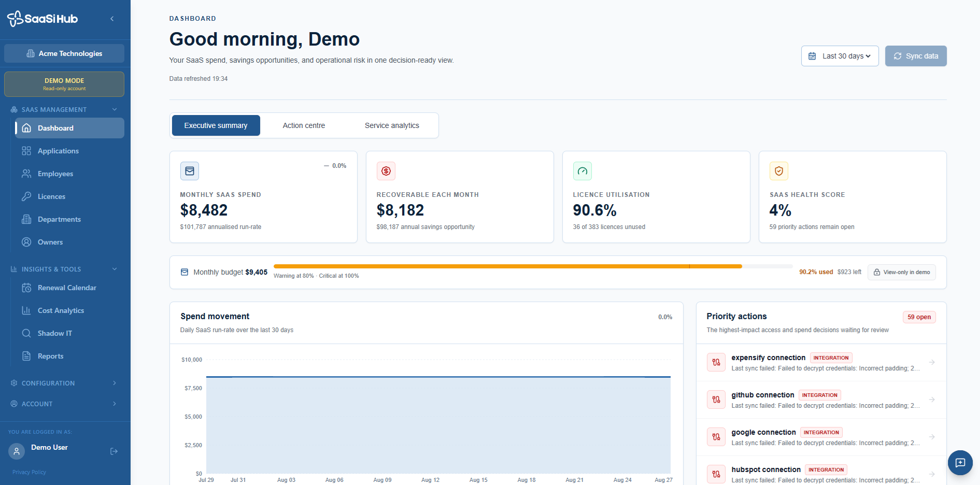Click the Employees people icon
This screenshot has height=485, width=980.
26,174
